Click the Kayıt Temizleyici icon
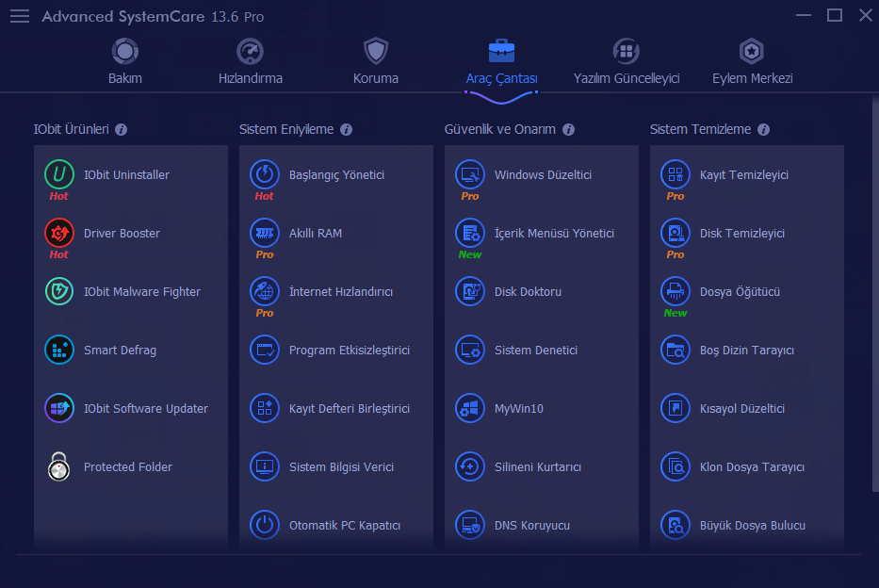The image size is (879, 588). tap(676, 174)
